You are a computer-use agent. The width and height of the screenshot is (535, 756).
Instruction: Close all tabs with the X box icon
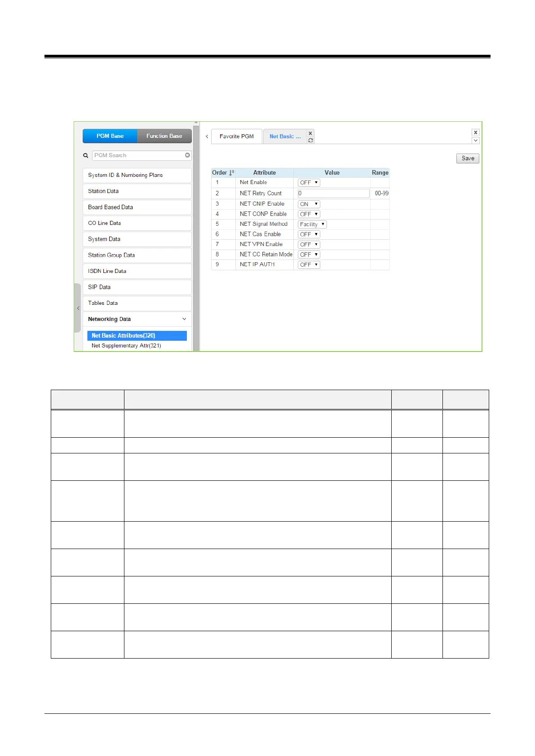click(476, 132)
